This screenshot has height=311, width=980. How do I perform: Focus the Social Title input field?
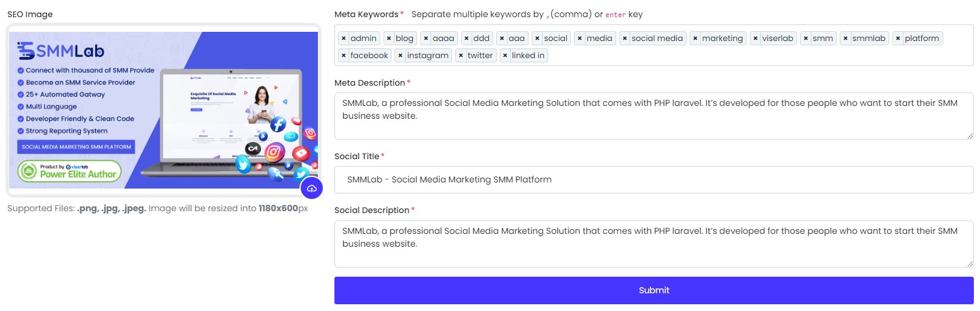tap(654, 180)
